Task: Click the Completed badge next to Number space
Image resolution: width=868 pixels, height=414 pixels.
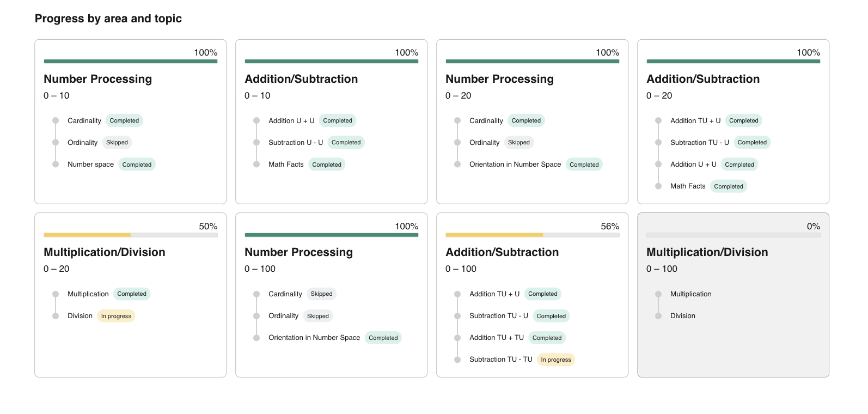Action: tap(137, 165)
